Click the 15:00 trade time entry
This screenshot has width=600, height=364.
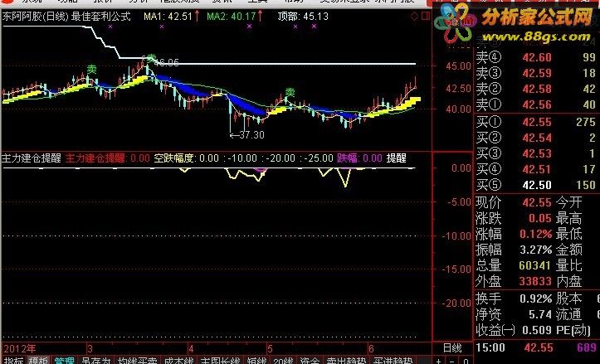coord(491,347)
